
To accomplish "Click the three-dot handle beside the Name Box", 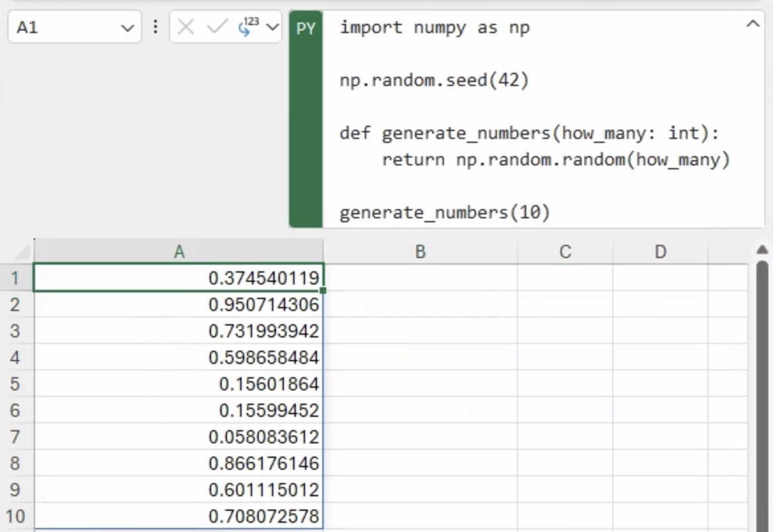I will pos(156,27).
